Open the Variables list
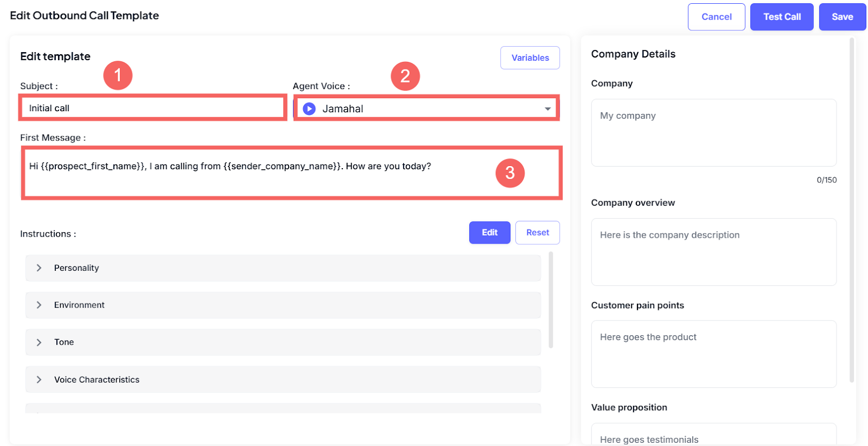 pos(529,58)
